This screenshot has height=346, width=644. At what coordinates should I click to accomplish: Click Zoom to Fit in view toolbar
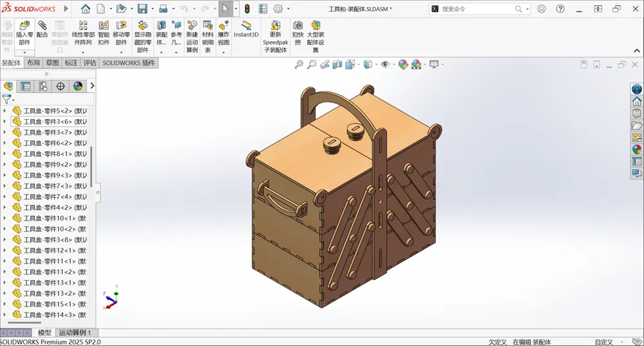(299, 64)
